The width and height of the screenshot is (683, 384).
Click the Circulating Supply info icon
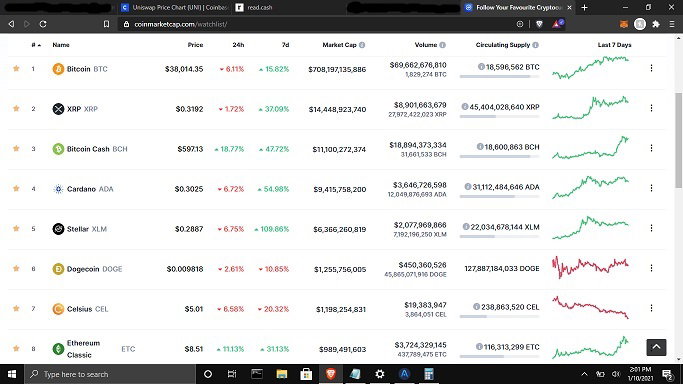[535, 45]
